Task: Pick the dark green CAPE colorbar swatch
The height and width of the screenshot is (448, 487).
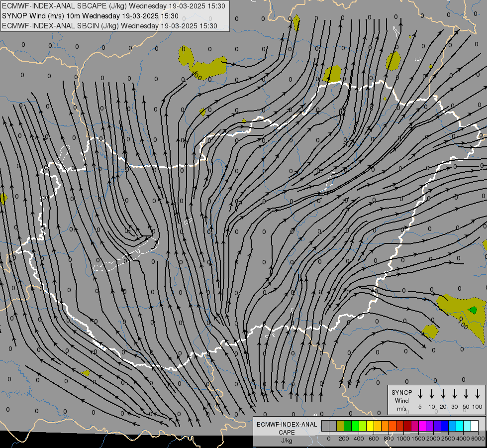Action: coord(348,426)
